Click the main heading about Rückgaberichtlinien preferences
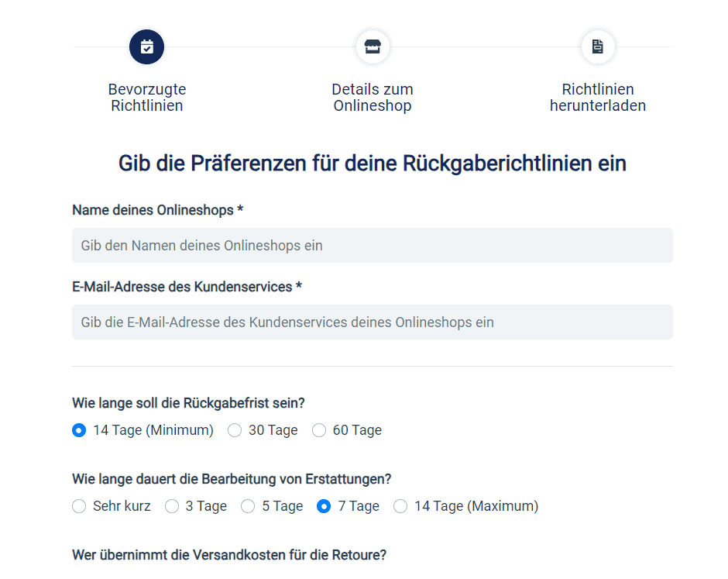 tap(373, 163)
